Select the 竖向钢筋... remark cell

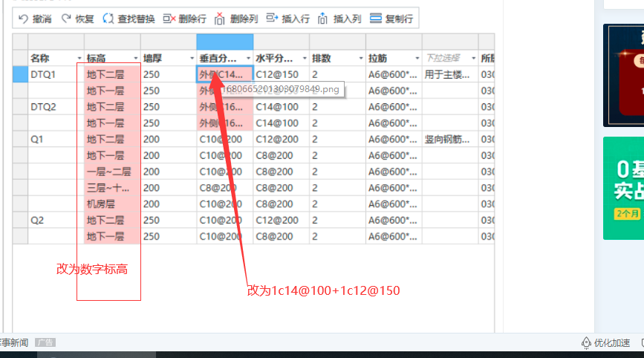tap(450, 140)
